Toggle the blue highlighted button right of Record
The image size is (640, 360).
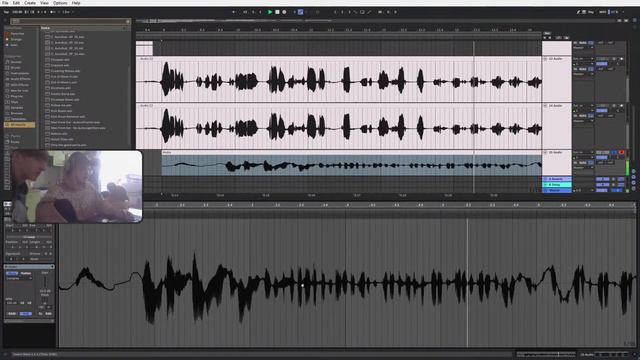pyautogui.click(x=300, y=12)
